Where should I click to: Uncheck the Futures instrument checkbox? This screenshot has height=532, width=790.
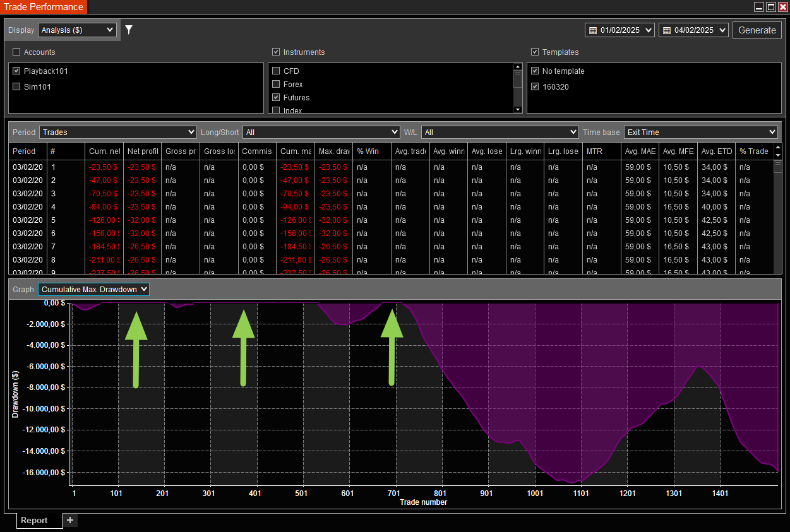click(x=276, y=98)
